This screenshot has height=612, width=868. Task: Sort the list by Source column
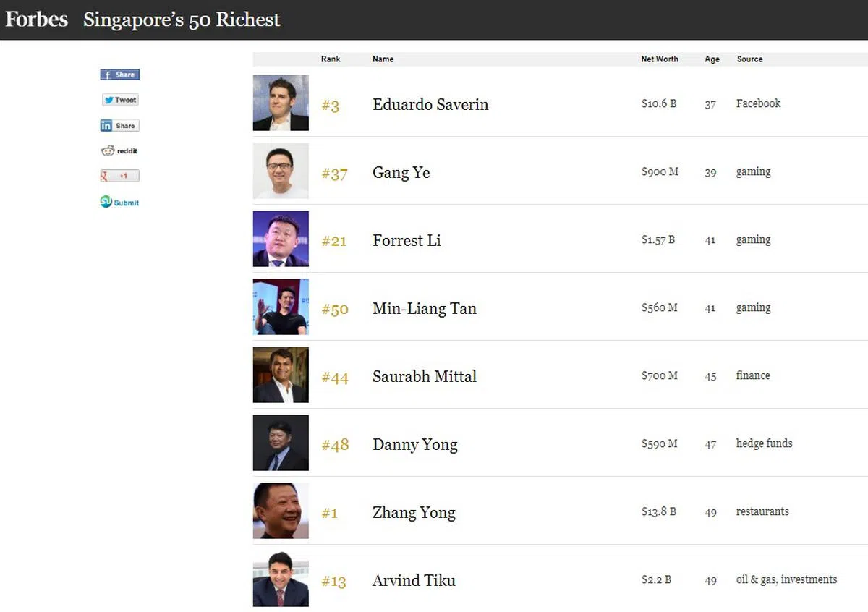click(749, 59)
